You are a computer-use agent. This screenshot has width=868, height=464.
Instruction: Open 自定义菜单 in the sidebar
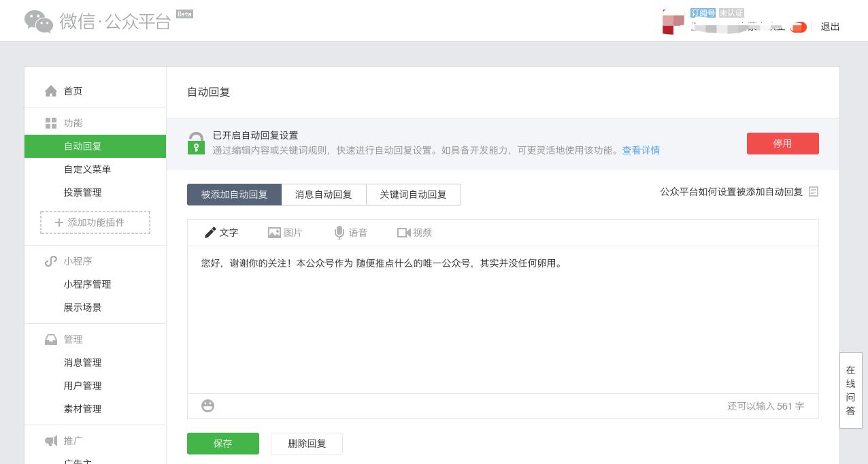[x=87, y=169]
